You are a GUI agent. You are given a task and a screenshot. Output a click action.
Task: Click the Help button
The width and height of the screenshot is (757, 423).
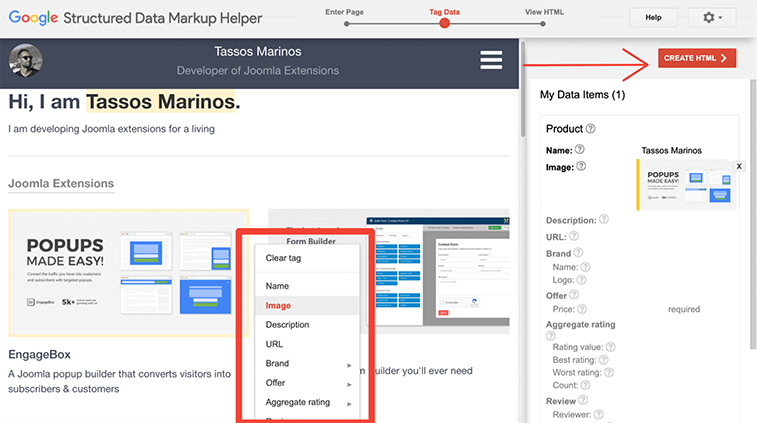tap(653, 18)
